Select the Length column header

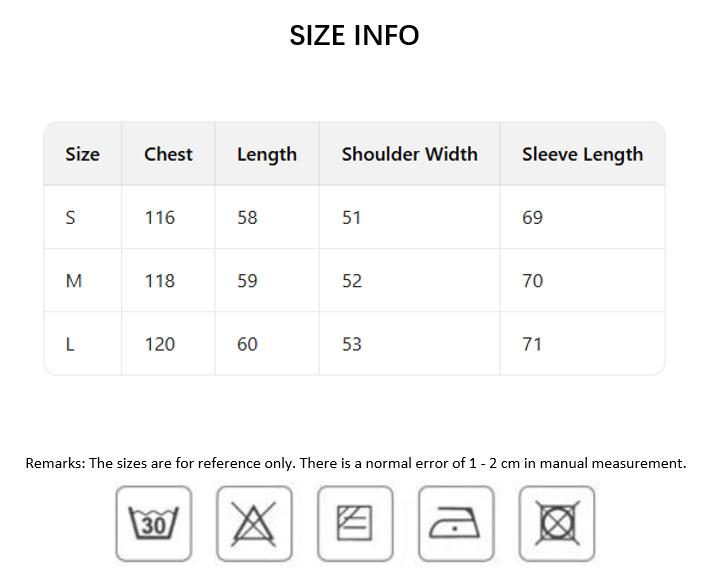click(267, 154)
